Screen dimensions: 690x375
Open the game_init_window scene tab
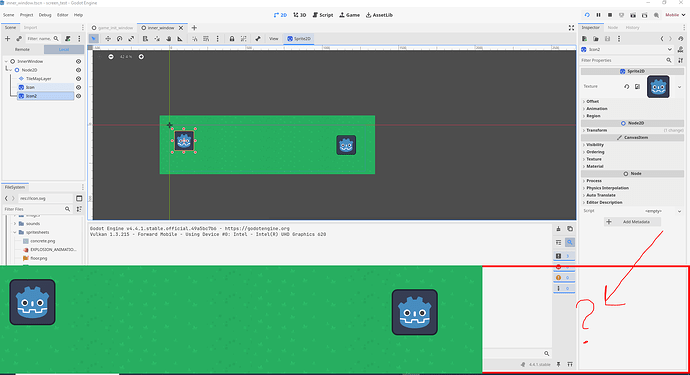point(113,28)
